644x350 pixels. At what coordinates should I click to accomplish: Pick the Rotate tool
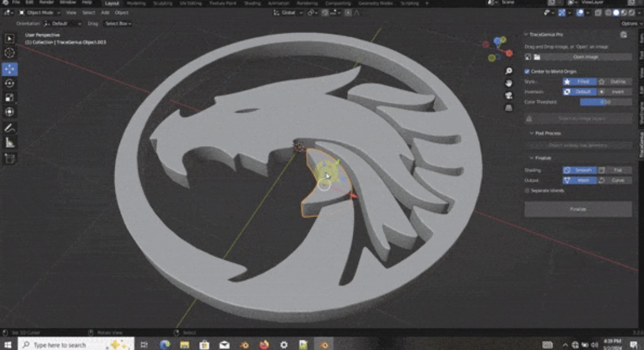(10, 83)
